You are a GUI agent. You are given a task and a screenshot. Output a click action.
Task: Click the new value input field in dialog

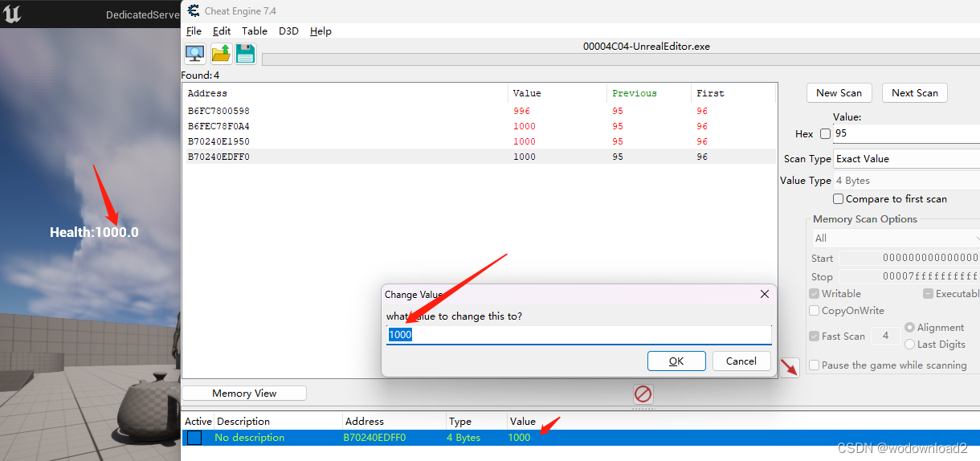(x=578, y=334)
